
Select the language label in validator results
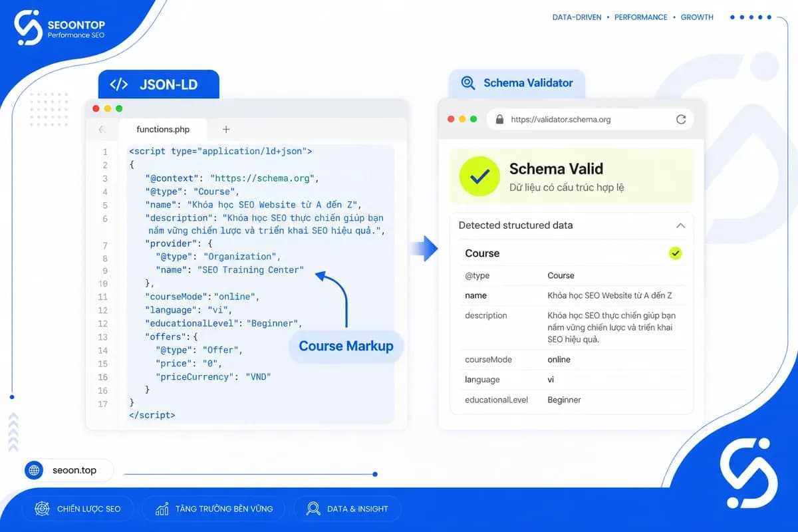click(482, 380)
